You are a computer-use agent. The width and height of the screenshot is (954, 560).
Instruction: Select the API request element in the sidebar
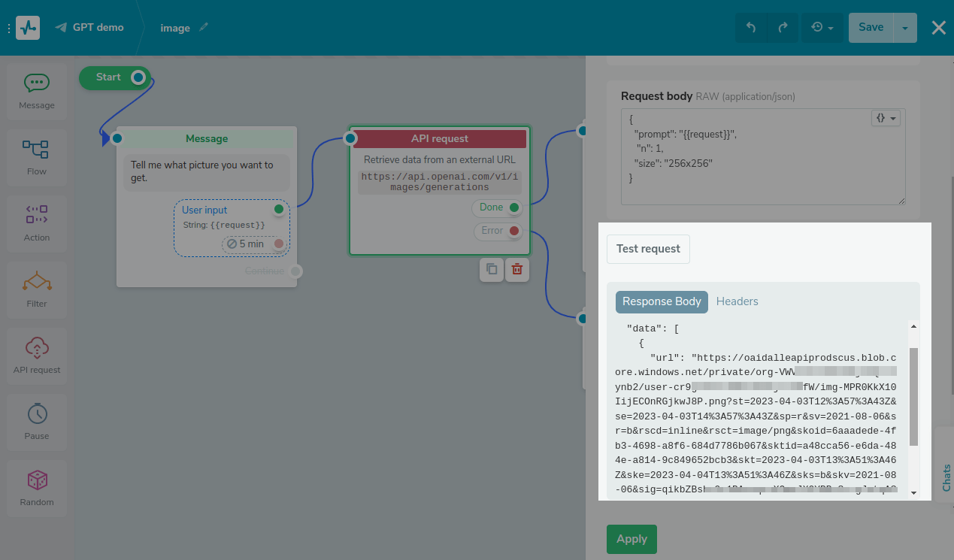(36, 355)
